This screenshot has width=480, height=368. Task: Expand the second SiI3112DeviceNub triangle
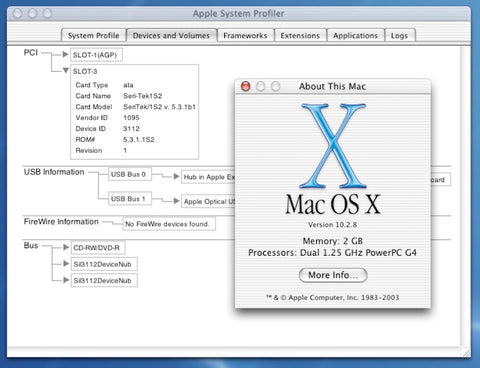tap(66, 280)
